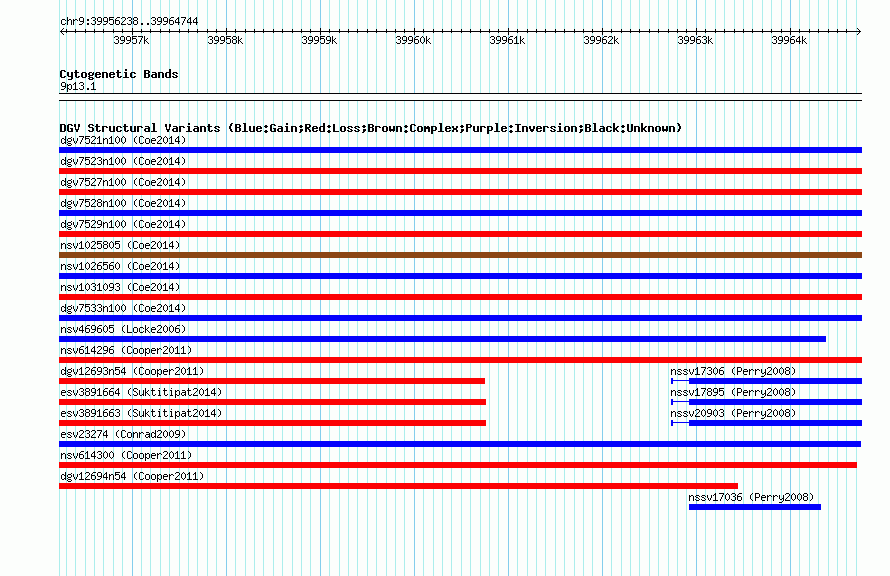The height and width of the screenshot is (576, 890).
Task: Click the brown nsv1025805 complex variant bar
Action: click(460, 255)
